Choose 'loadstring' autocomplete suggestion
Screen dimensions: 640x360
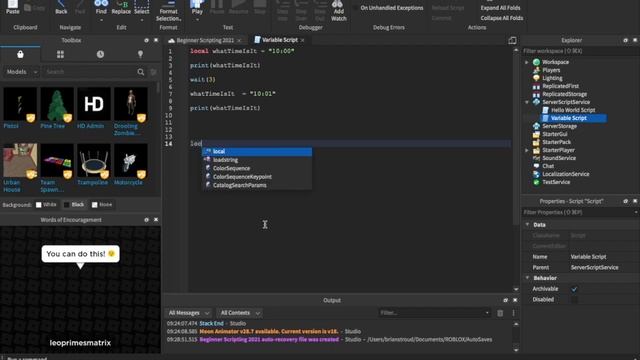[258, 160]
